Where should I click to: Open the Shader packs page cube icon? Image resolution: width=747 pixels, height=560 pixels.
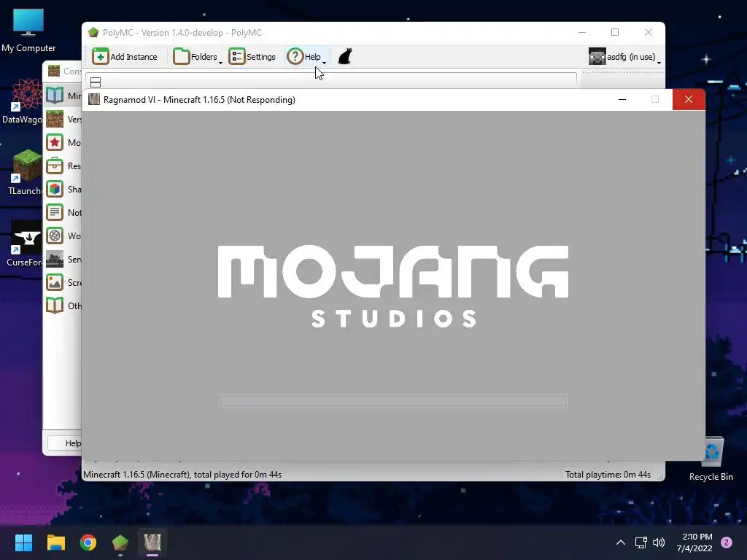(x=55, y=189)
